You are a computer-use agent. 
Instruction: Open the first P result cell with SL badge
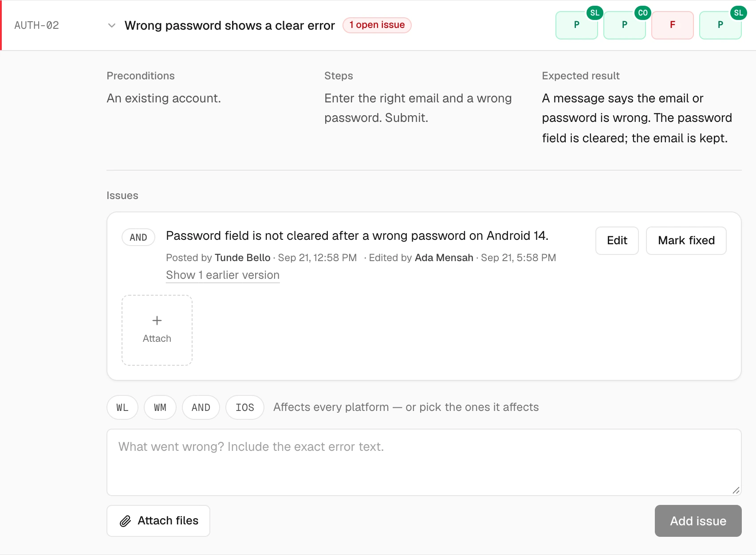pyautogui.click(x=577, y=25)
